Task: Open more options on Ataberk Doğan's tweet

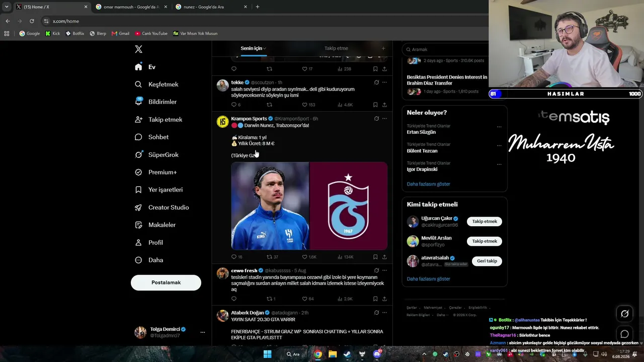Action: [x=384, y=313]
